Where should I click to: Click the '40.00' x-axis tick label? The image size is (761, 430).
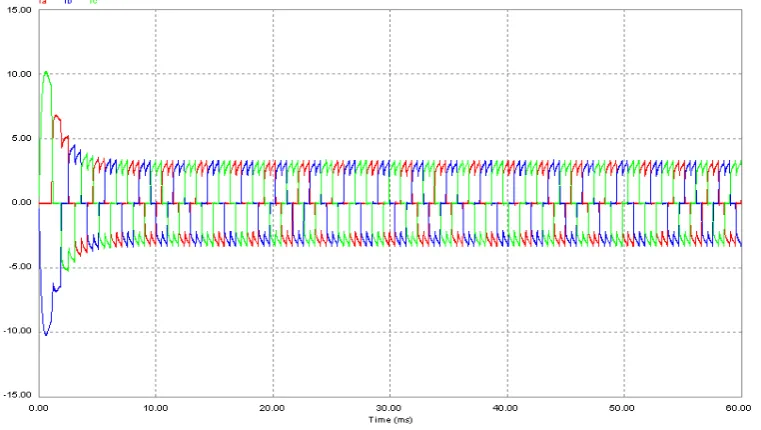tap(505, 408)
